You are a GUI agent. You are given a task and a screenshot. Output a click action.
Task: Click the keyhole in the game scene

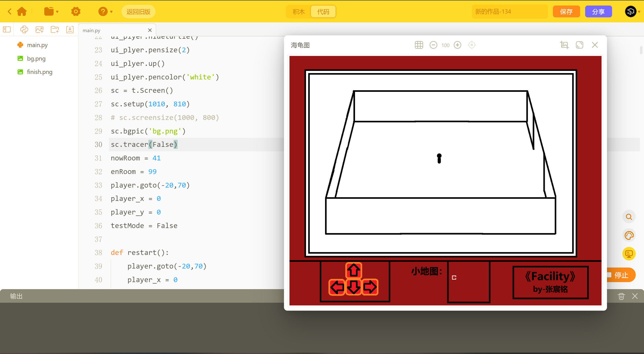coord(439,158)
